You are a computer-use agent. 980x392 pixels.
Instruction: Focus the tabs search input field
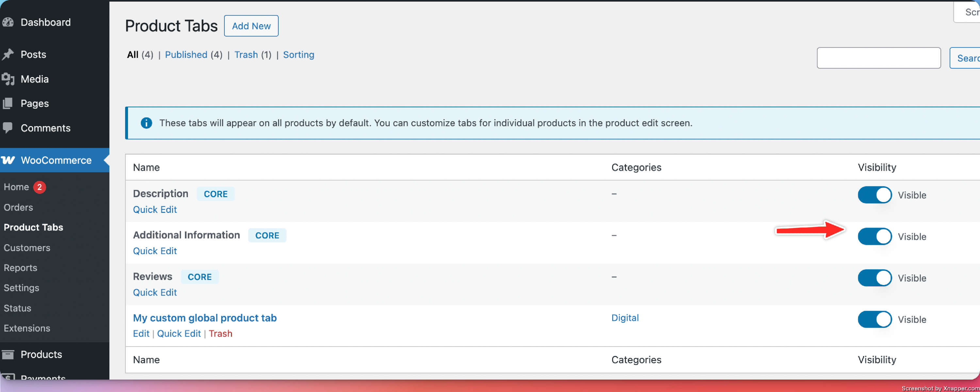coord(878,58)
